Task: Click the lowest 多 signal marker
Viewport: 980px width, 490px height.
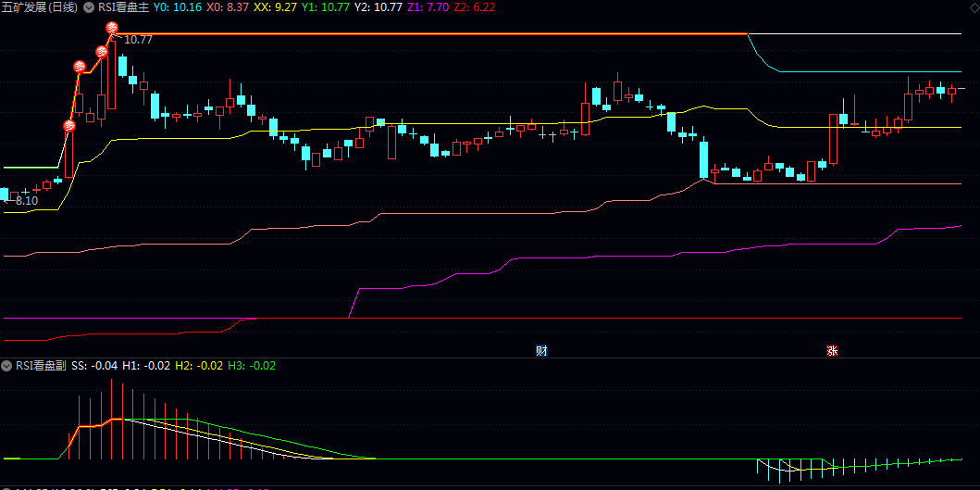Action: (x=69, y=126)
